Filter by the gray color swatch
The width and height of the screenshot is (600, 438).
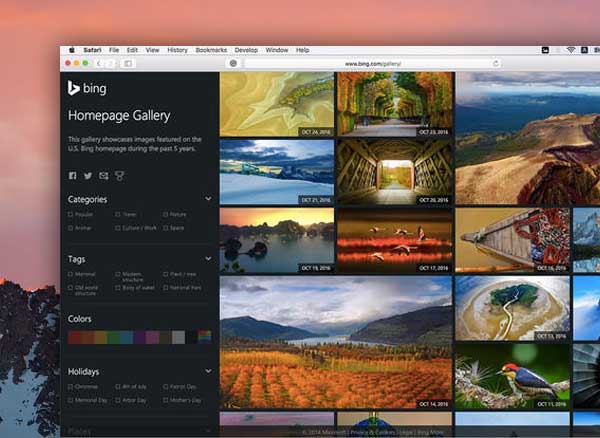coord(178,337)
